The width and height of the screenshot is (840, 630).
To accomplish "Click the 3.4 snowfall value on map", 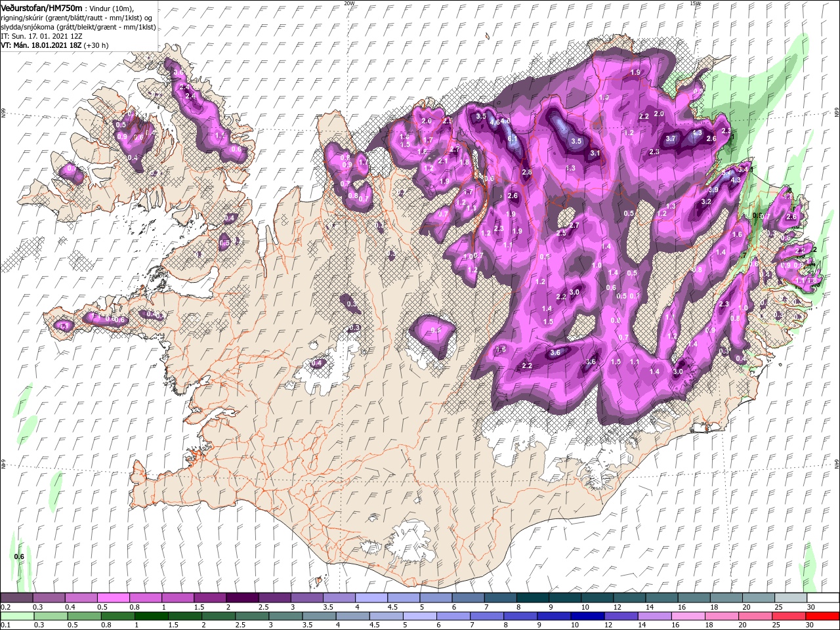I will pos(744,170).
